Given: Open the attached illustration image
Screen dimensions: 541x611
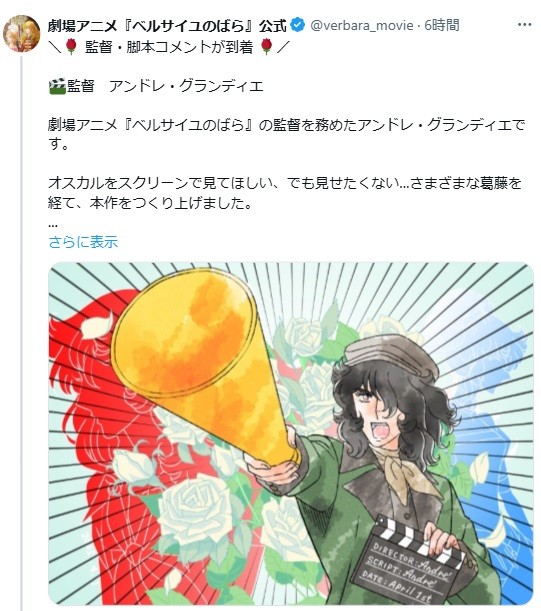Looking at the screenshot, I should (291, 433).
